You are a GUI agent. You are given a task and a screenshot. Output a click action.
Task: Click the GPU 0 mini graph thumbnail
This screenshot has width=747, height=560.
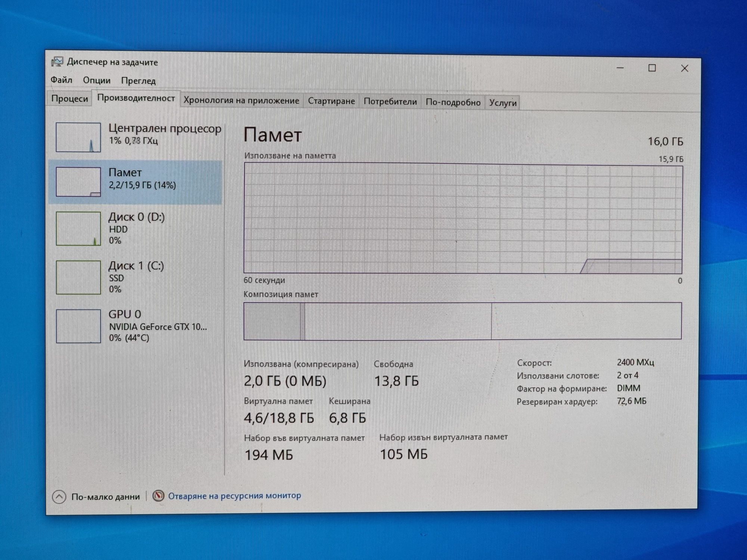(x=78, y=326)
